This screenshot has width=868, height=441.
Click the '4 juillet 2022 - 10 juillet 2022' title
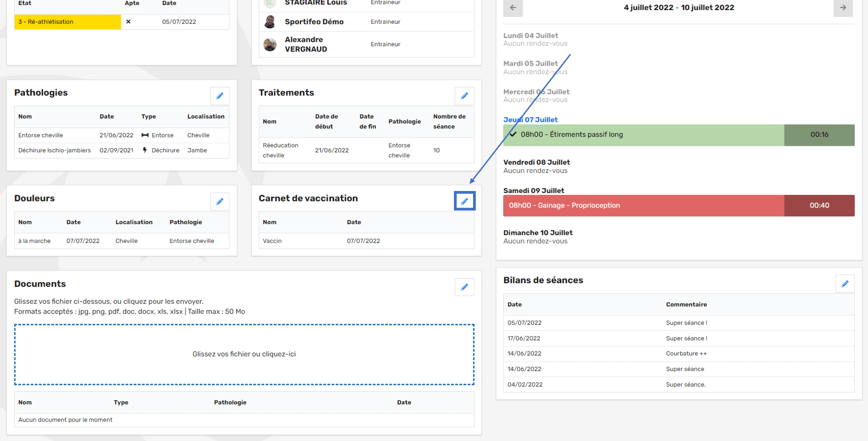click(x=679, y=8)
